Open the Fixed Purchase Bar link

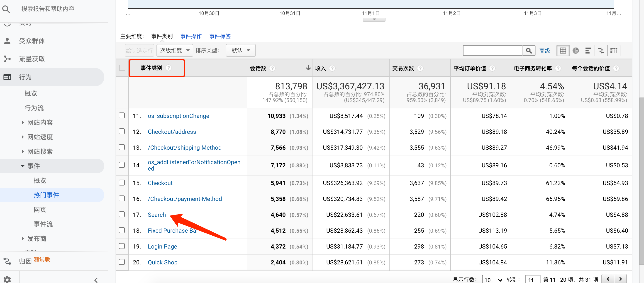tap(173, 230)
